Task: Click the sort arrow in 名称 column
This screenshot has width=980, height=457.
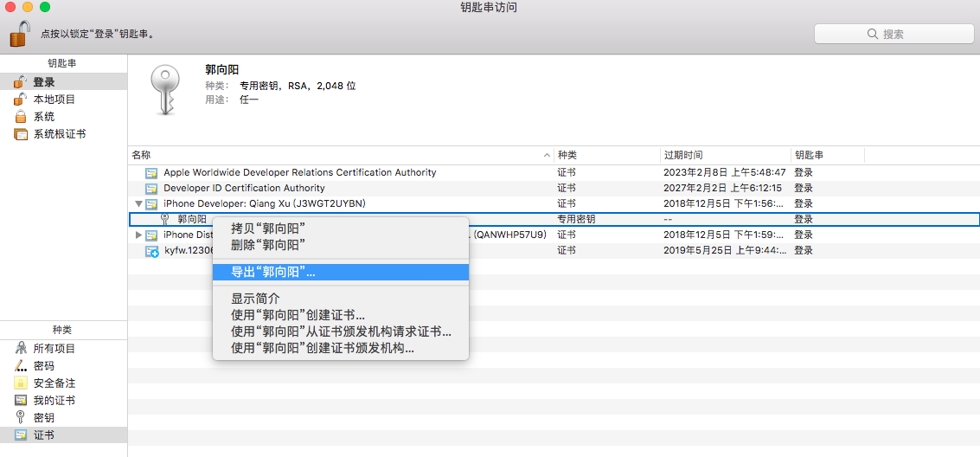Action: pos(548,155)
